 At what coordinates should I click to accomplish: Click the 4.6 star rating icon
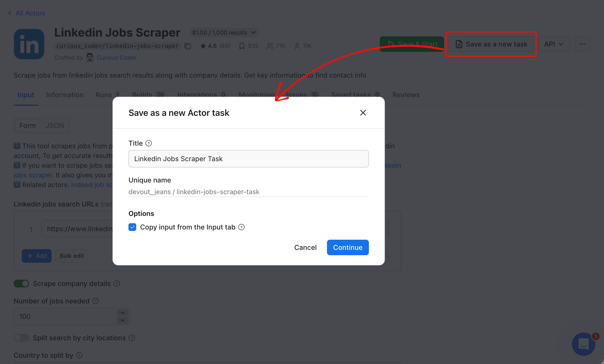coord(203,46)
